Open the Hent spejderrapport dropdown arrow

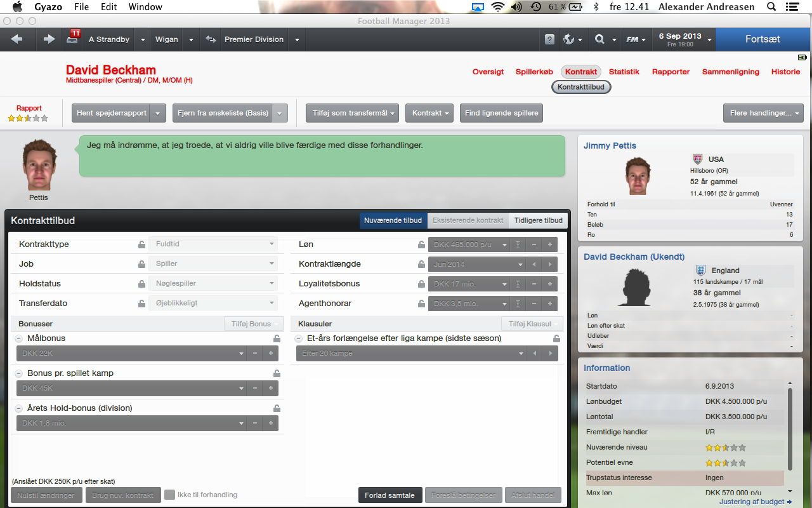coord(159,113)
